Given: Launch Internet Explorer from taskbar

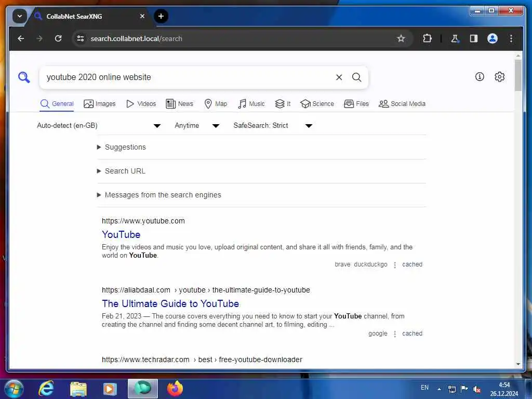Looking at the screenshot, I should coord(46,389).
